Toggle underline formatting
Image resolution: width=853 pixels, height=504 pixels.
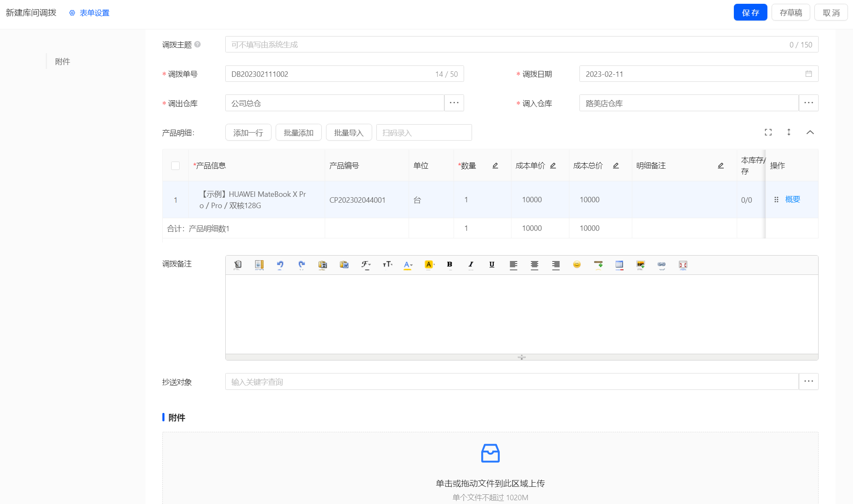pos(492,265)
